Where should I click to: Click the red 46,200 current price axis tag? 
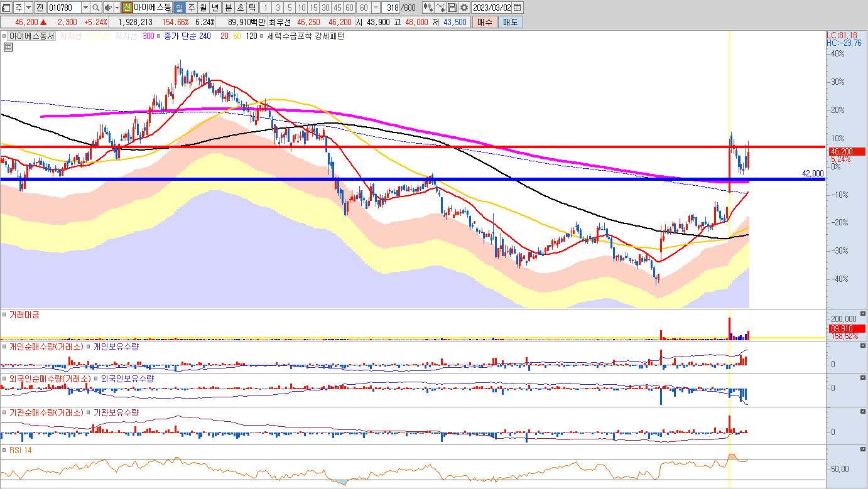[x=846, y=151]
